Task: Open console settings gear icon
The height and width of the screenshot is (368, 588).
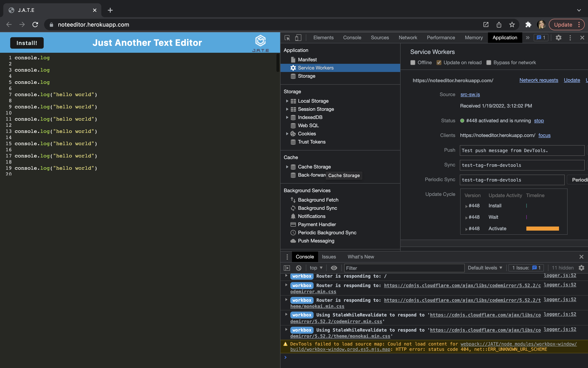Action: coord(581,268)
